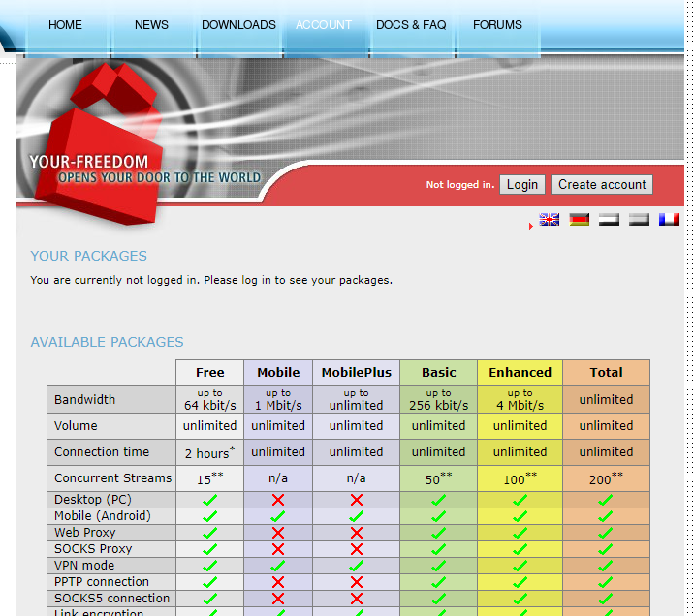Click the 'AVAILABLE PACKAGES' heading

[107, 342]
